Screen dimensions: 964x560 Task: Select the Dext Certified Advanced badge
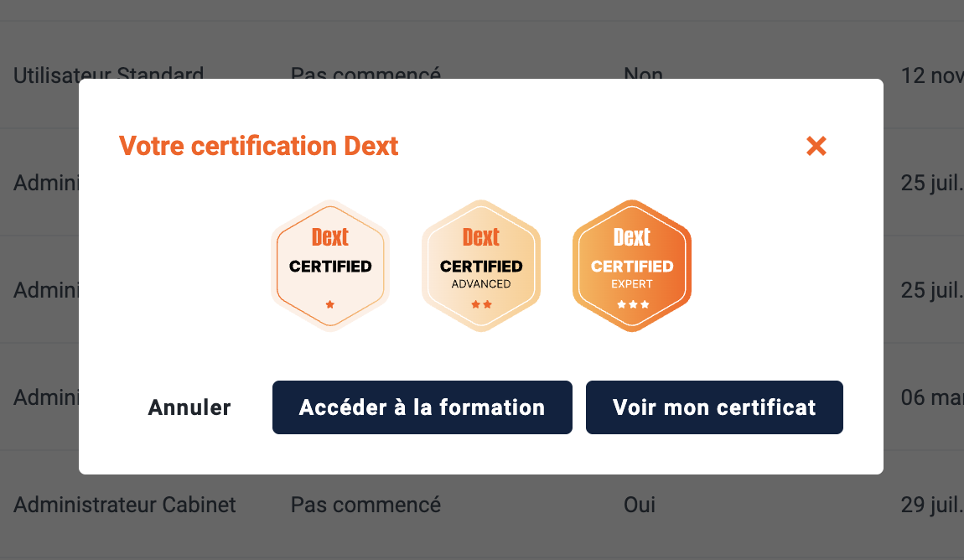(x=481, y=266)
